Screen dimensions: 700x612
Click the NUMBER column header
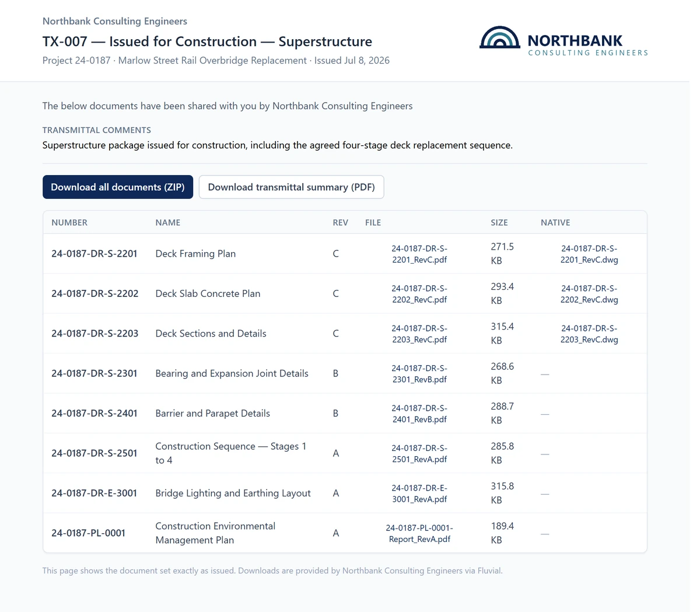(69, 223)
